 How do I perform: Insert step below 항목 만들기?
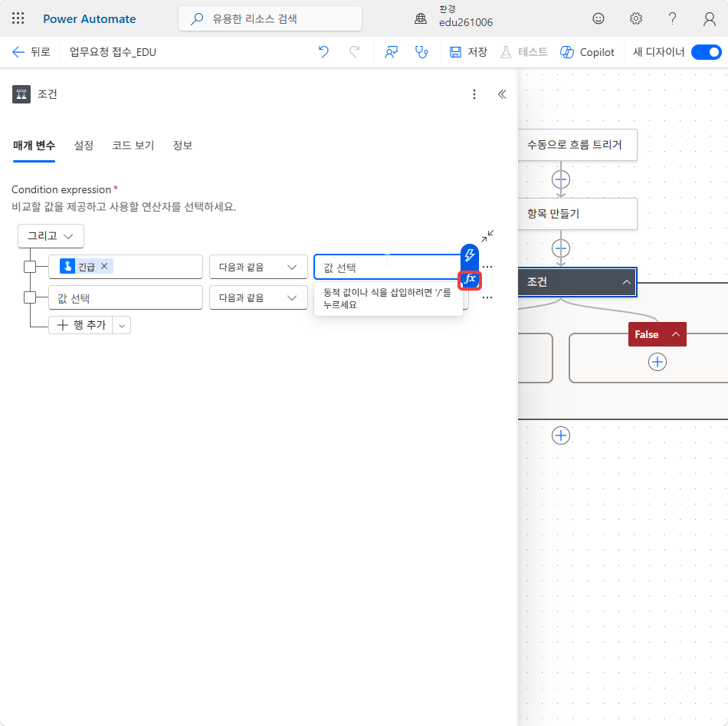point(561,248)
